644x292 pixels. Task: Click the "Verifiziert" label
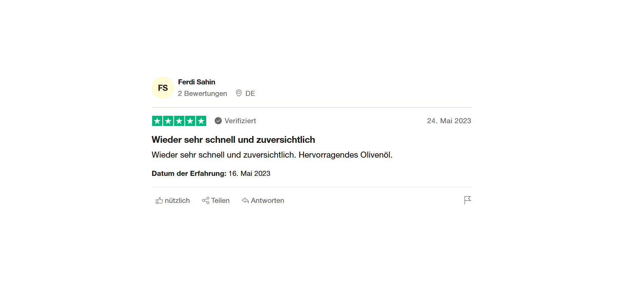(240, 121)
